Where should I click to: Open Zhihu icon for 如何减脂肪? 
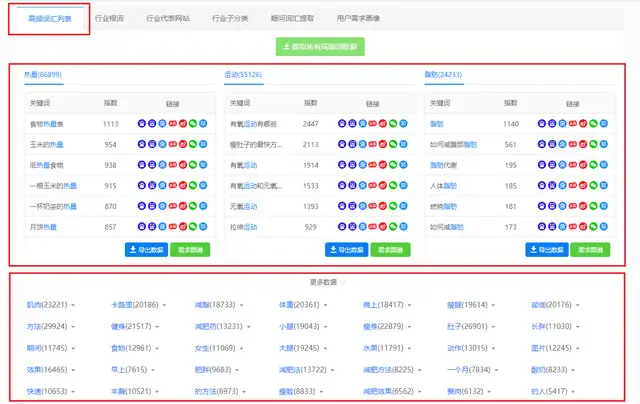tap(604, 226)
